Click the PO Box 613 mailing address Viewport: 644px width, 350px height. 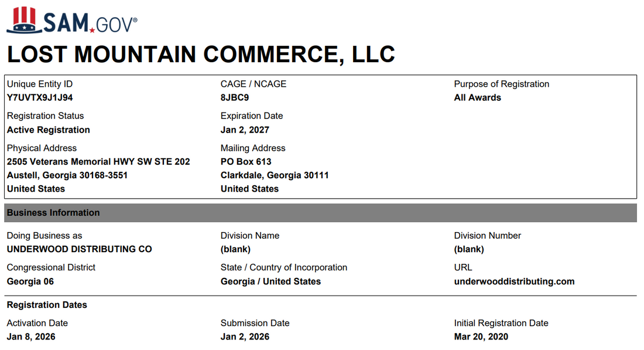click(x=246, y=162)
